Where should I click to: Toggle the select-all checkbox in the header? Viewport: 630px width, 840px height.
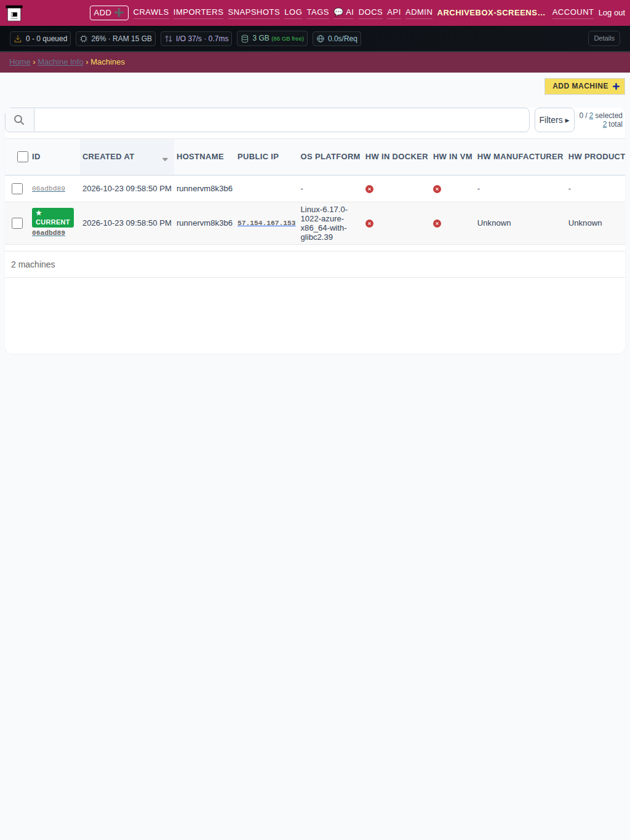coord(23,157)
